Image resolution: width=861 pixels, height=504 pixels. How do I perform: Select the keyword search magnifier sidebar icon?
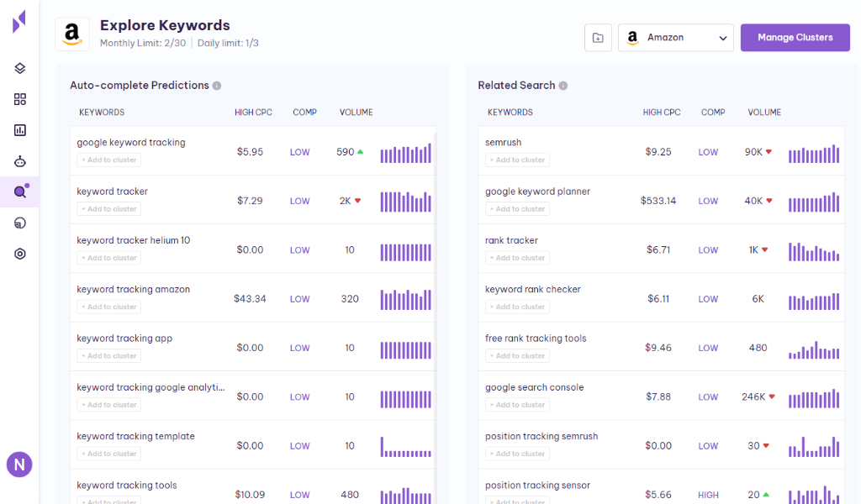click(20, 192)
